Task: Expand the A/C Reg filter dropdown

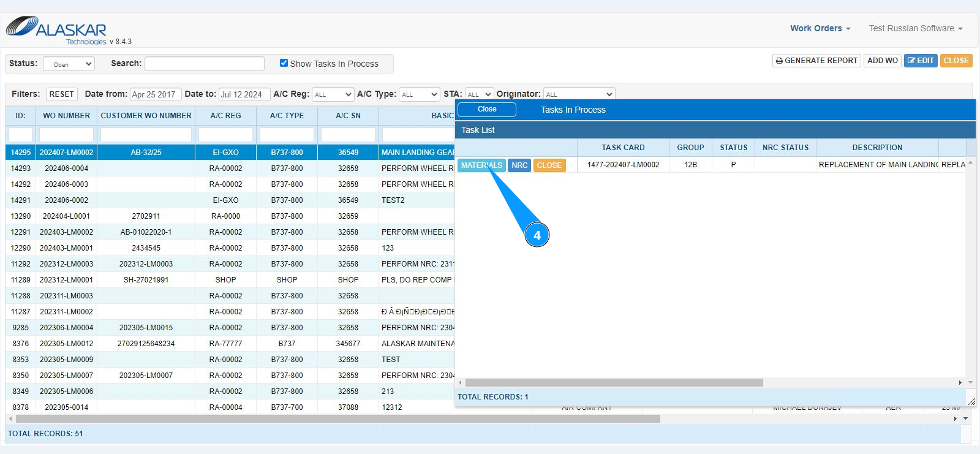Action: coord(333,94)
